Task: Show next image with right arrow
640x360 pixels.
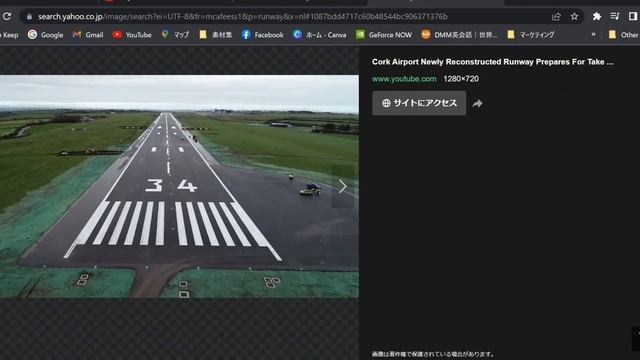Action: tap(342, 187)
